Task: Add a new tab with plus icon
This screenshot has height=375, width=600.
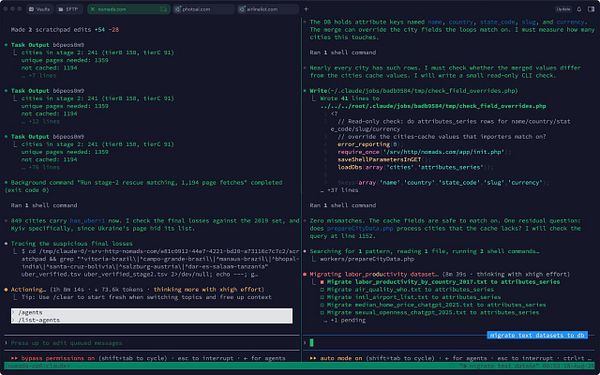Action: point(306,9)
